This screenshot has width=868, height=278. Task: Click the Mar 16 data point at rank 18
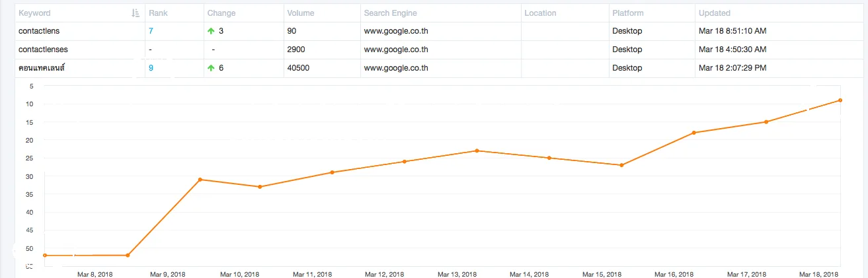coord(693,133)
